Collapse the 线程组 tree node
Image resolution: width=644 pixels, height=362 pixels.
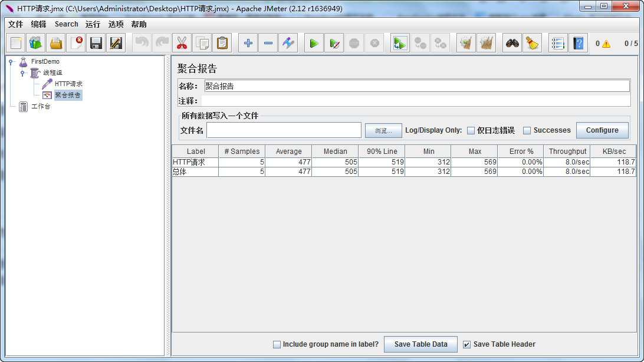[22, 73]
